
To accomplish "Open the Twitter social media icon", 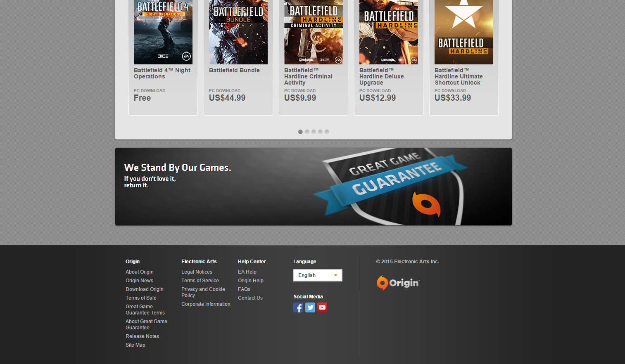I will [310, 307].
